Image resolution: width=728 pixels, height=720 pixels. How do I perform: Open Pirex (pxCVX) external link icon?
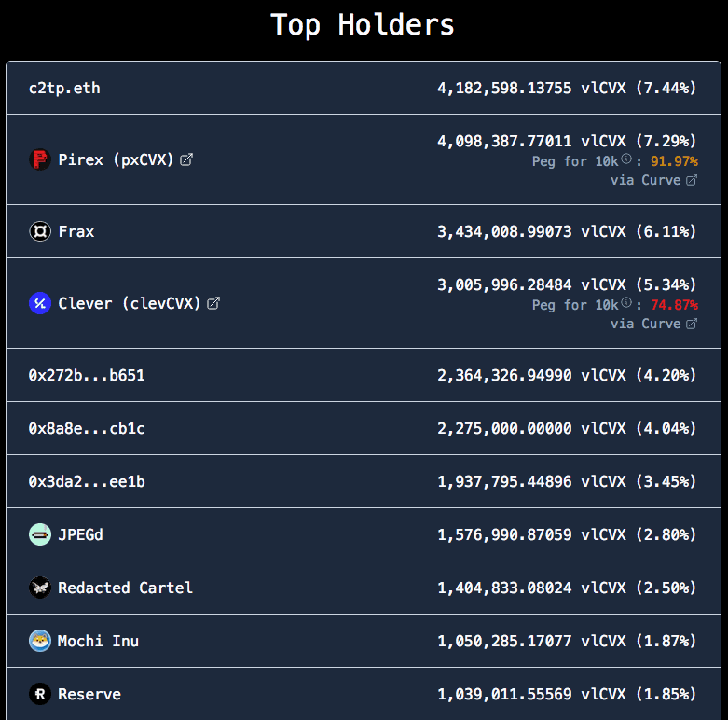pyautogui.click(x=186, y=159)
